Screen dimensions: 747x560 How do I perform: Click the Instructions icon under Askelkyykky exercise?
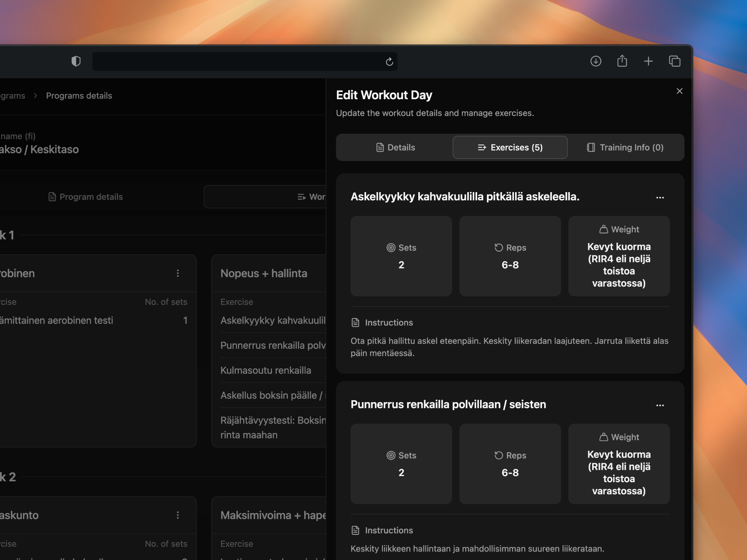354,322
